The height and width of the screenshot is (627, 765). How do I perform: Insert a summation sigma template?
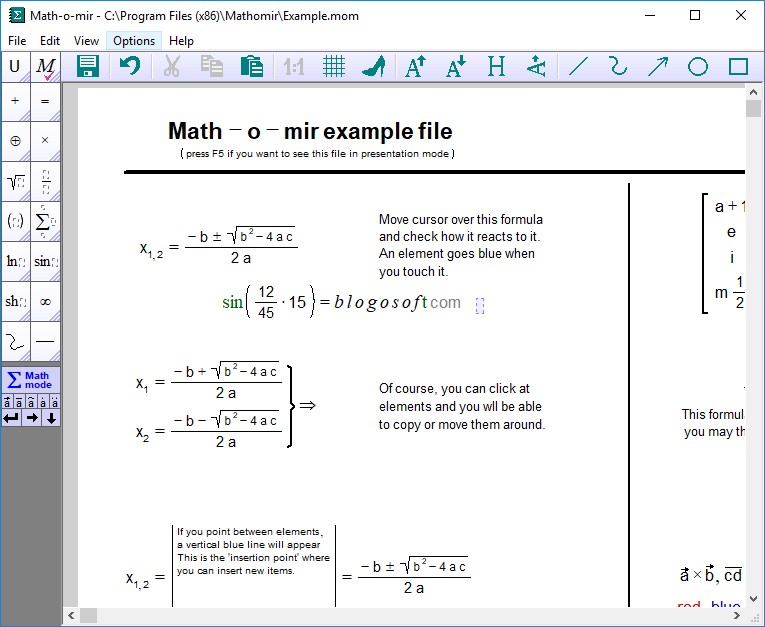pyautogui.click(x=45, y=222)
